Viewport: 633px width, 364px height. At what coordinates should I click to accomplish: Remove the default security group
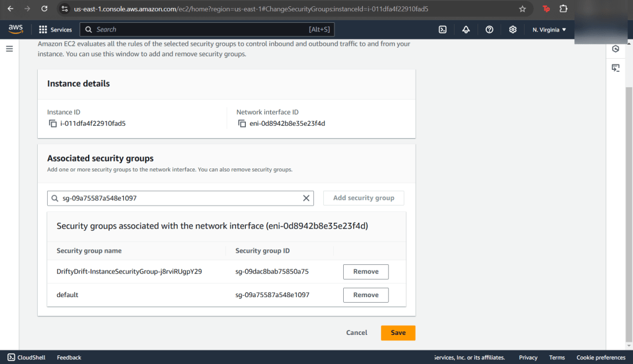point(365,295)
